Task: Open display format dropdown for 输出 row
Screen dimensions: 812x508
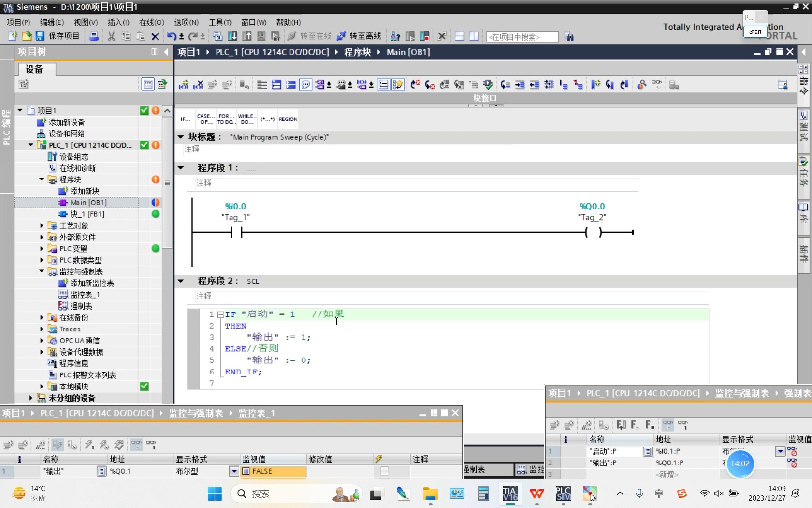Action: pos(234,471)
